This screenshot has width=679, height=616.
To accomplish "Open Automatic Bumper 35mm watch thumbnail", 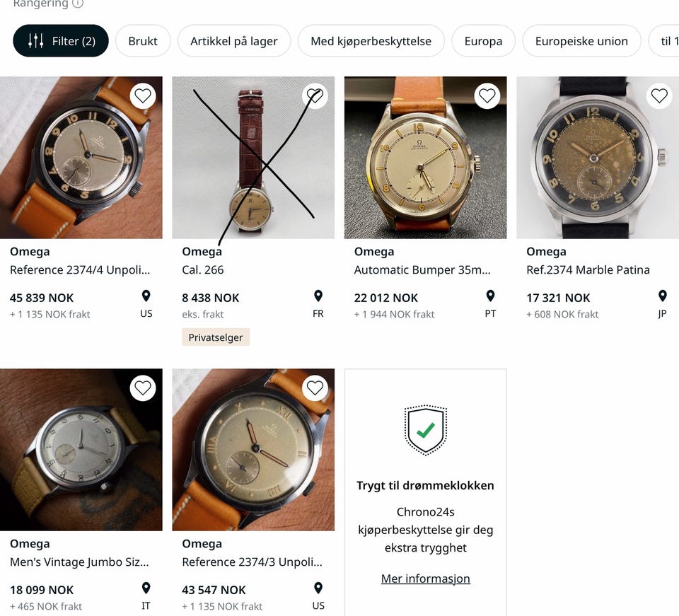I will (425, 158).
